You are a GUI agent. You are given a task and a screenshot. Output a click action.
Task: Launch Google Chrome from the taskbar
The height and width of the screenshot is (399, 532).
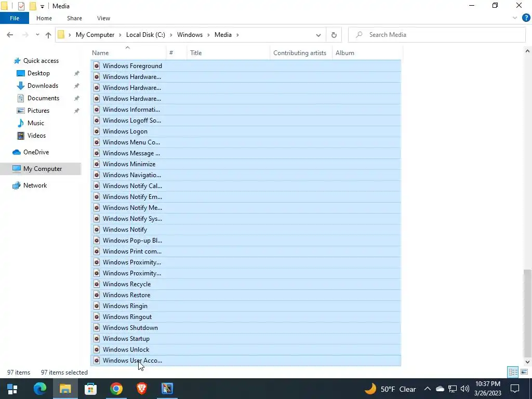(x=116, y=389)
